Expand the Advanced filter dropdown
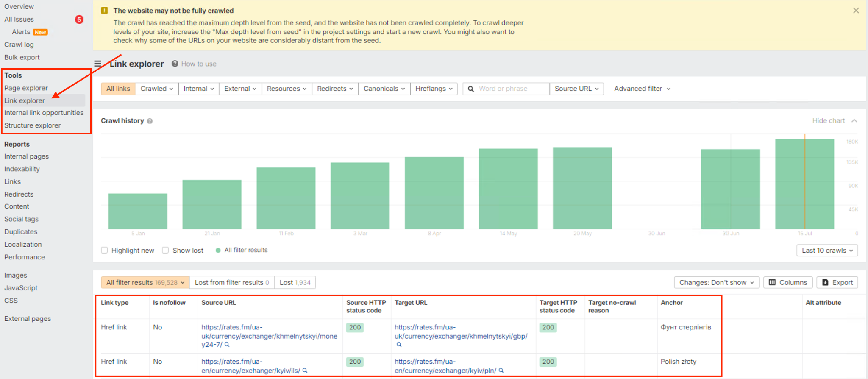The width and height of the screenshot is (868, 379). (x=642, y=89)
